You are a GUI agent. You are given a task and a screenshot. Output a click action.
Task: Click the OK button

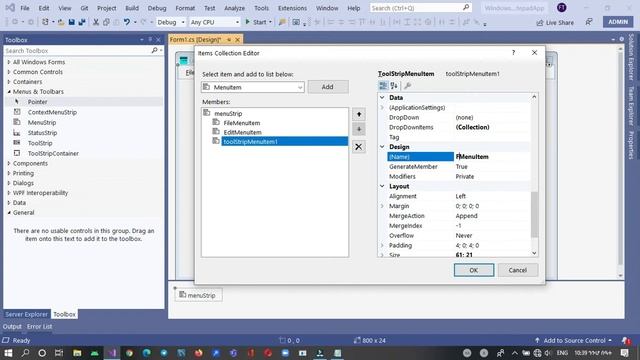click(473, 270)
